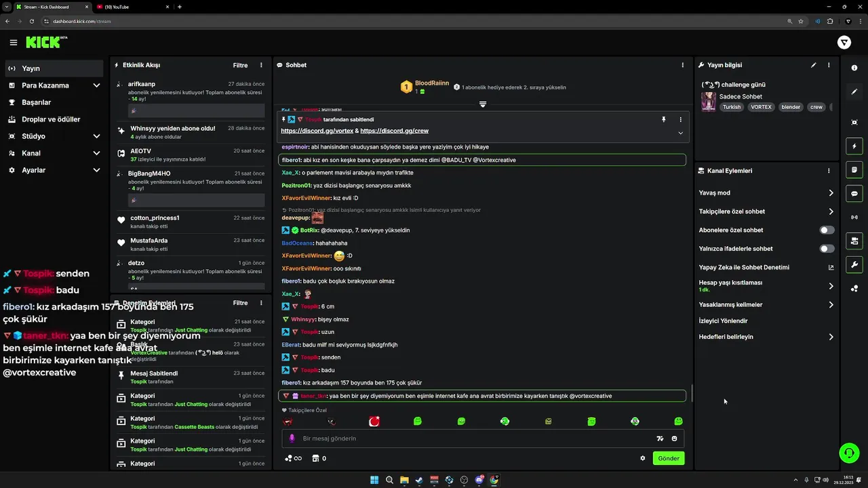Click the green Gönder send button
Image resolution: width=868 pixels, height=488 pixels.
669,458
